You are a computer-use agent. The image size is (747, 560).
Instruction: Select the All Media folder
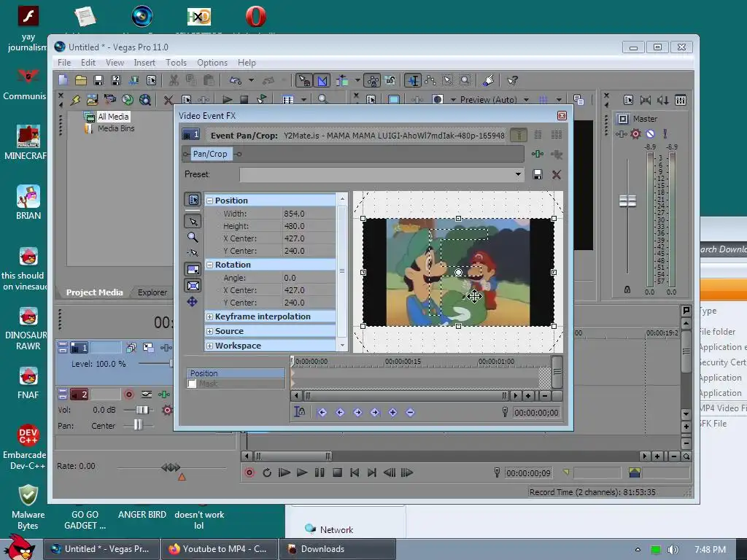click(113, 117)
